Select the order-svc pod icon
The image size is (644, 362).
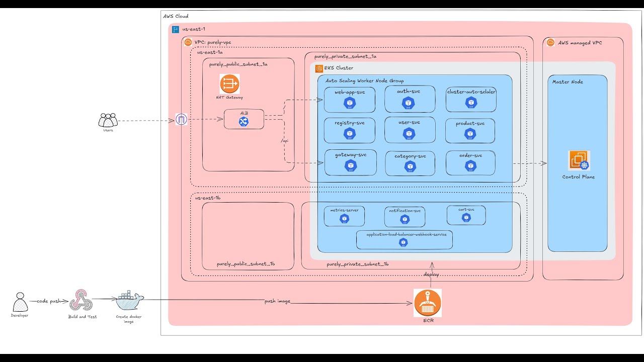(470, 165)
